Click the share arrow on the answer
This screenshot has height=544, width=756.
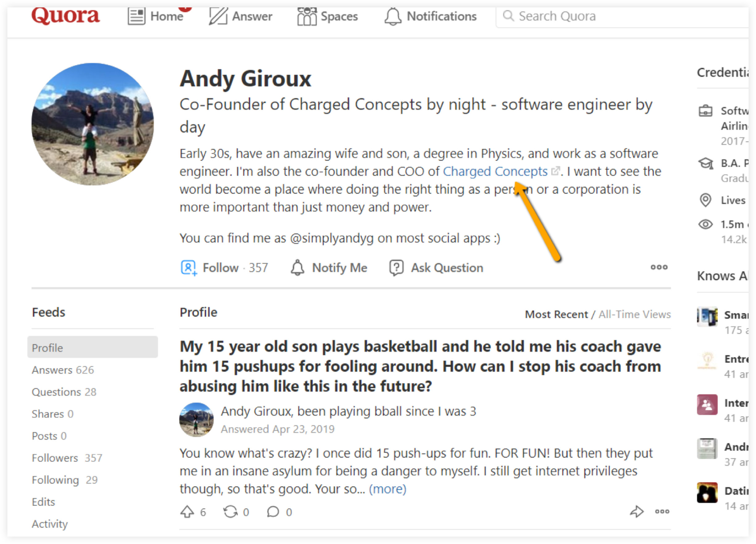pos(637,511)
